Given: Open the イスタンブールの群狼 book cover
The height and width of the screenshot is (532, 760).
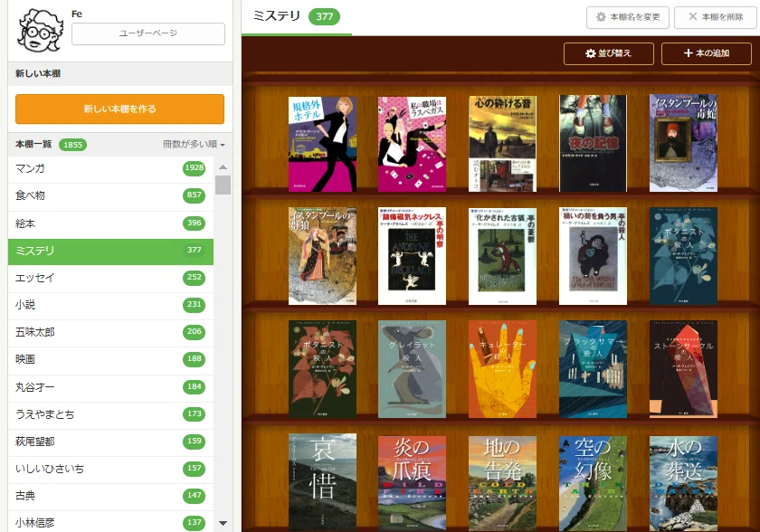Looking at the screenshot, I should click(x=322, y=256).
